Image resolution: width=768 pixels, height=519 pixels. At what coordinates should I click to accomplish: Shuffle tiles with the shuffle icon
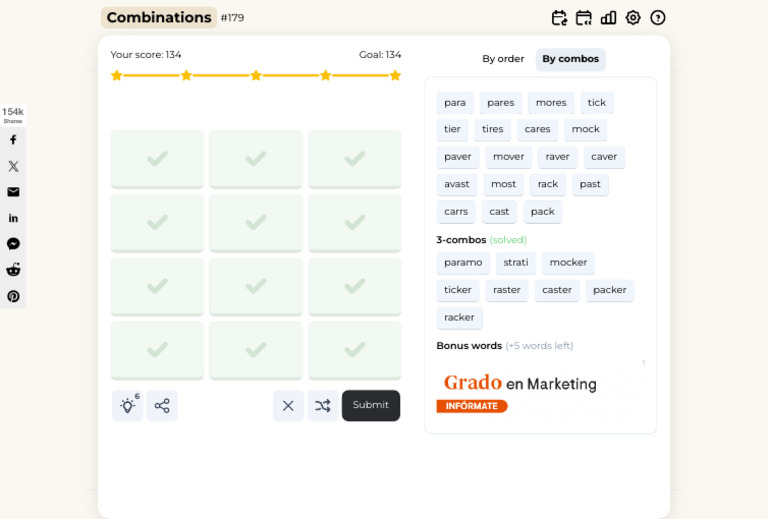pos(323,405)
